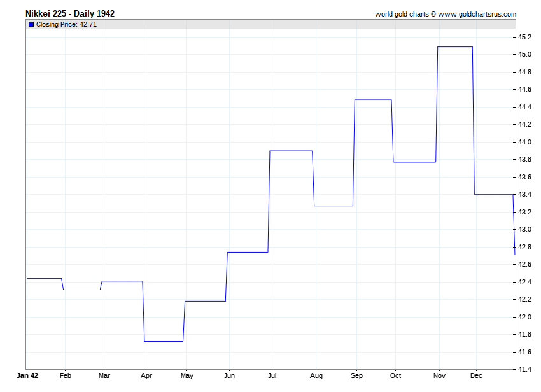Click the July plateau of the price line
This screenshot has height=392, width=541.
[291, 151]
